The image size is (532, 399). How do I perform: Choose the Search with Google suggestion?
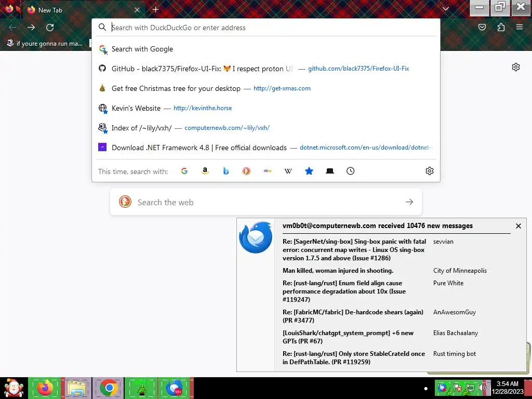coord(266,49)
